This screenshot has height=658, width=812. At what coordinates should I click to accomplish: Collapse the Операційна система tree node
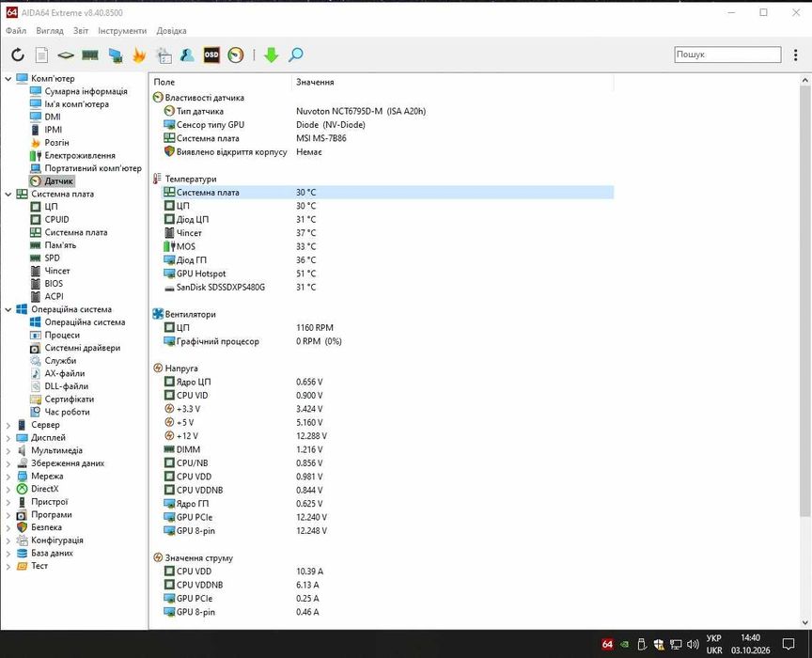(x=8, y=310)
